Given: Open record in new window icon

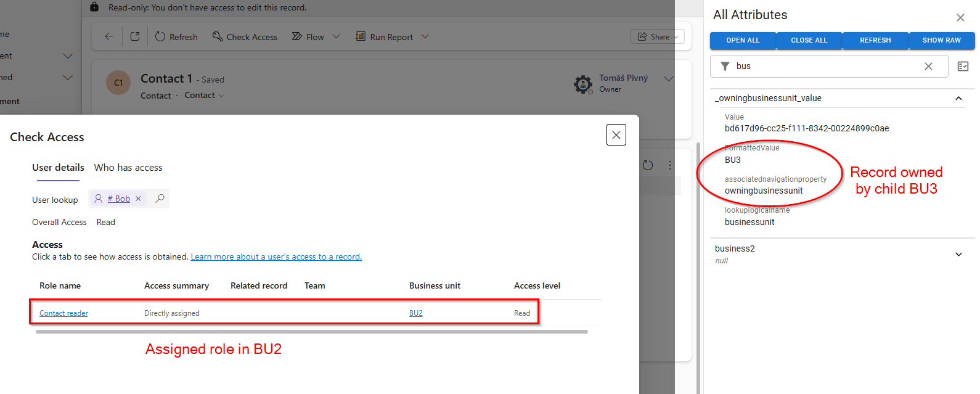Looking at the screenshot, I should pyautogui.click(x=135, y=37).
